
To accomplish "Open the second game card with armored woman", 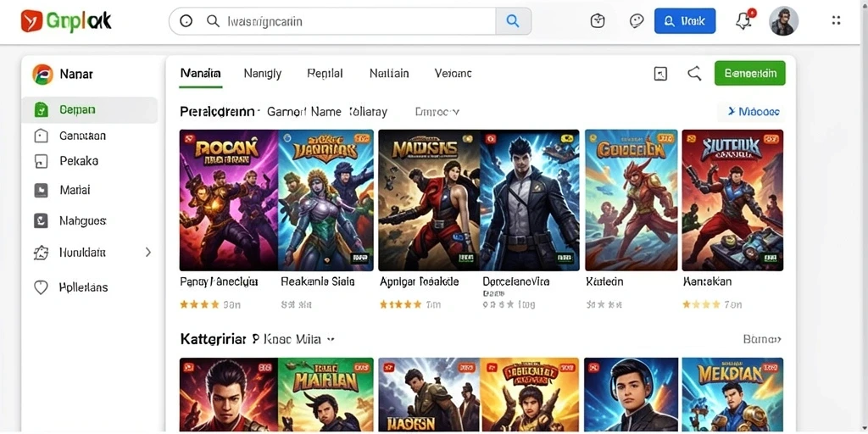I will pyautogui.click(x=325, y=200).
